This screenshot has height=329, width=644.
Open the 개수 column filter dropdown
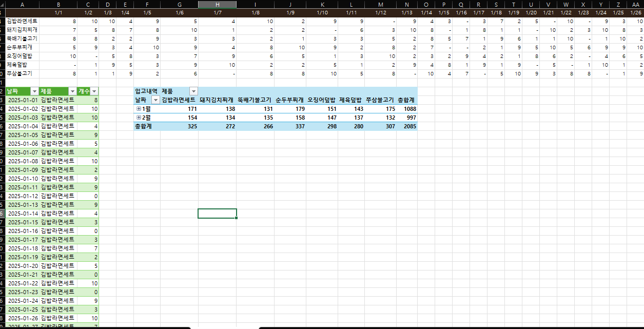94,91
